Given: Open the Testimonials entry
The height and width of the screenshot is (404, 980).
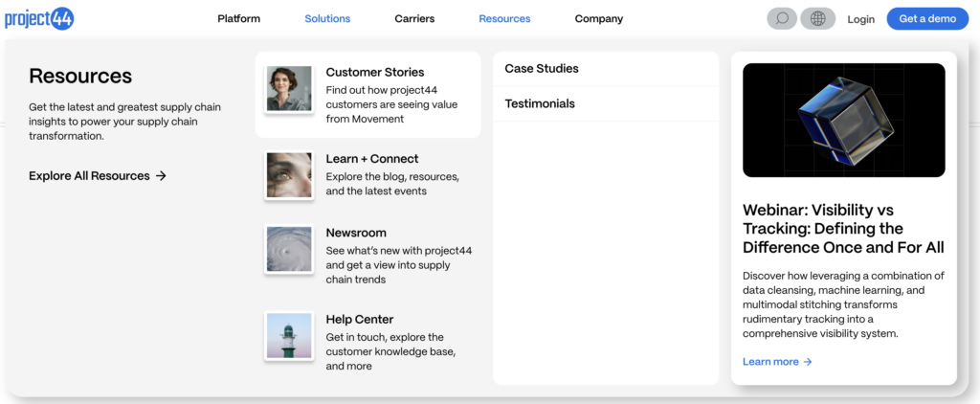Looking at the screenshot, I should 606,103.
